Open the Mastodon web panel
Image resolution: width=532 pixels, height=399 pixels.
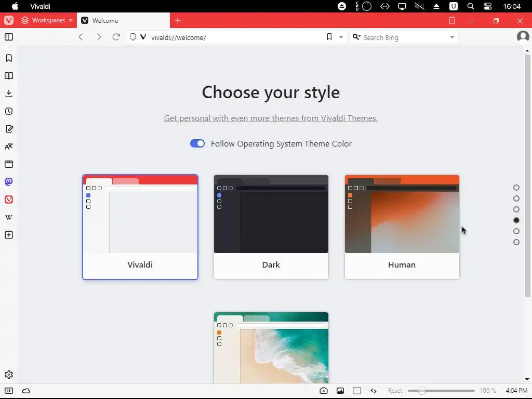tap(9, 182)
